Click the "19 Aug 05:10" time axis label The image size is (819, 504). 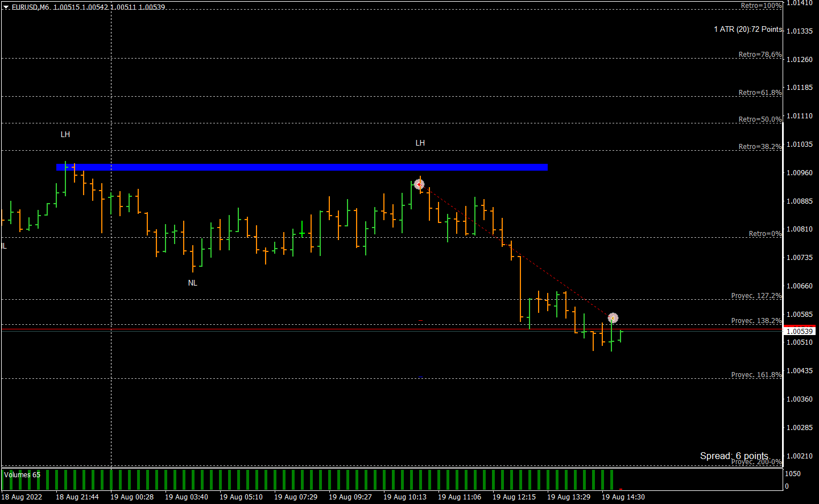tap(241, 497)
